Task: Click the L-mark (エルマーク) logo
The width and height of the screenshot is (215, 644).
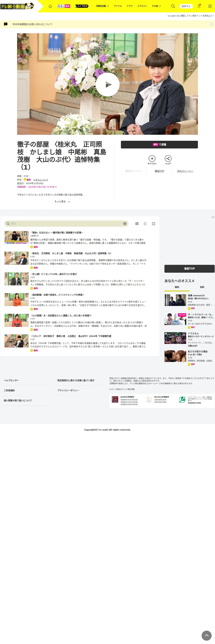Action: pyautogui.click(x=182, y=400)
